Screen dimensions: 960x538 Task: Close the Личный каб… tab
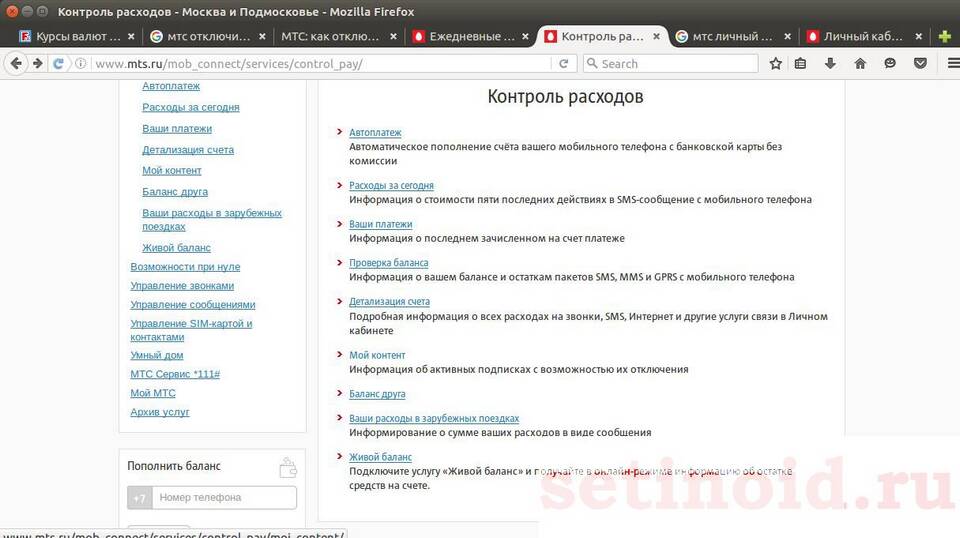(x=918, y=37)
